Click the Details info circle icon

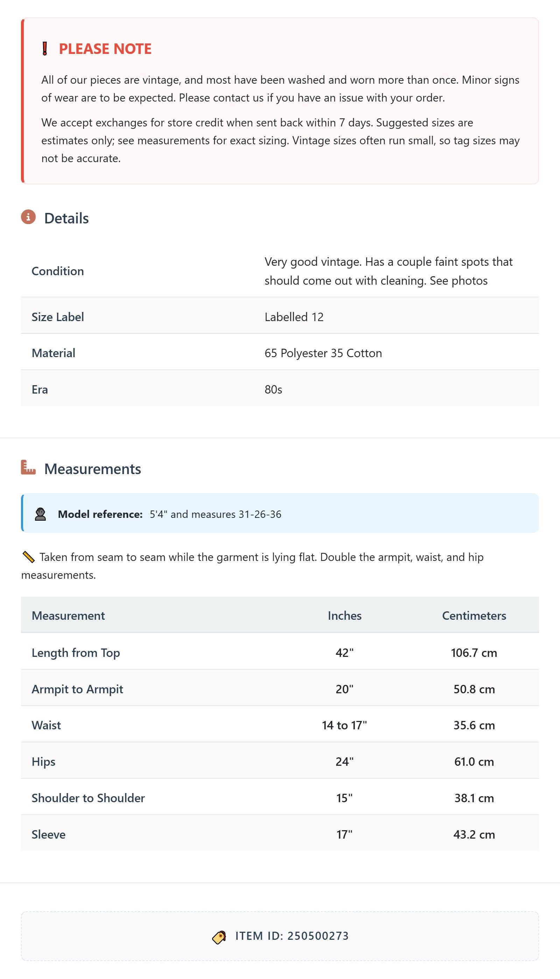tap(28, 217)
